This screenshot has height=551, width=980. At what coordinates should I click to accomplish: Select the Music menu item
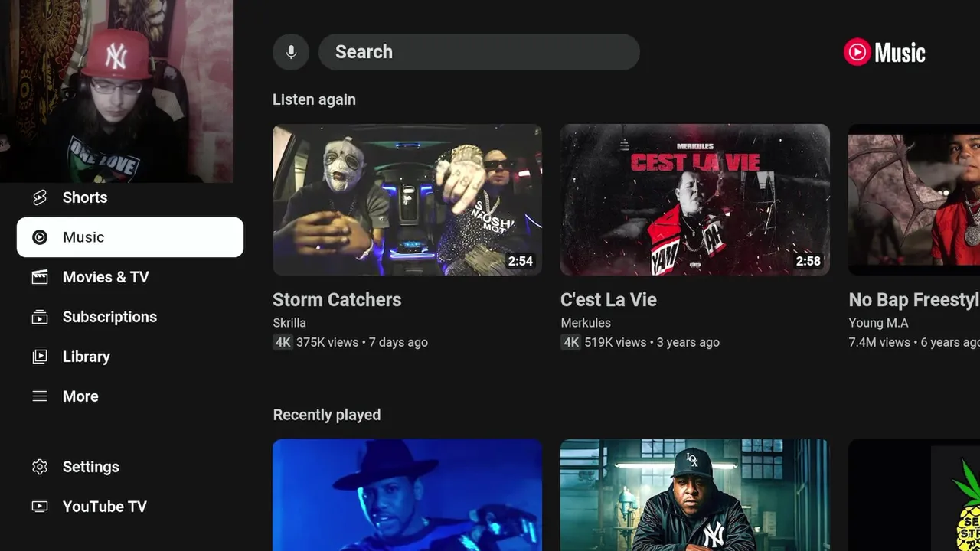[x=130, y=237]
